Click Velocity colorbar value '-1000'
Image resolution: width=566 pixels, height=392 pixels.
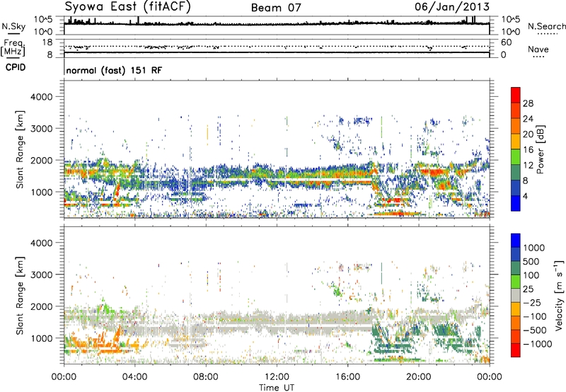click(x=538, y=344)
